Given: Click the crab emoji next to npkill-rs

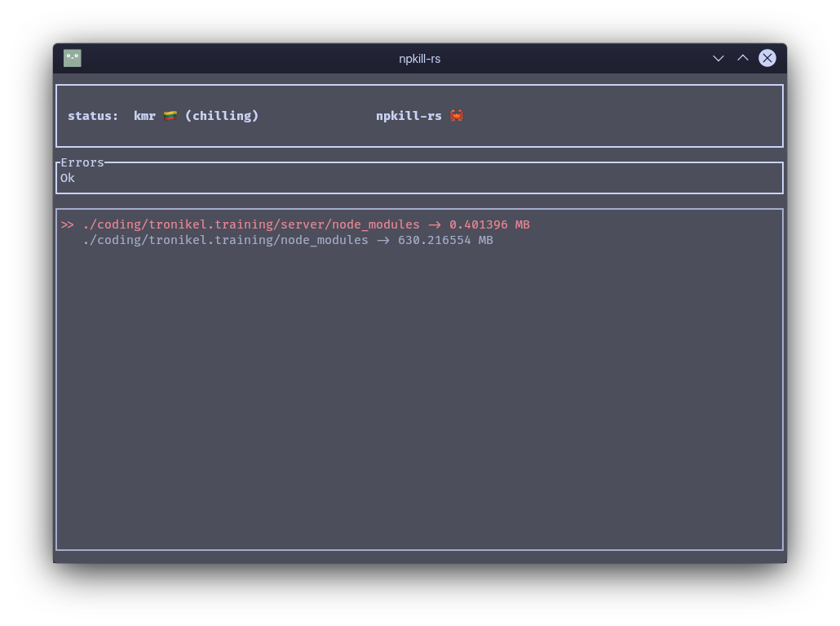Looking at the screenshot, I should [x=457, y=115].
